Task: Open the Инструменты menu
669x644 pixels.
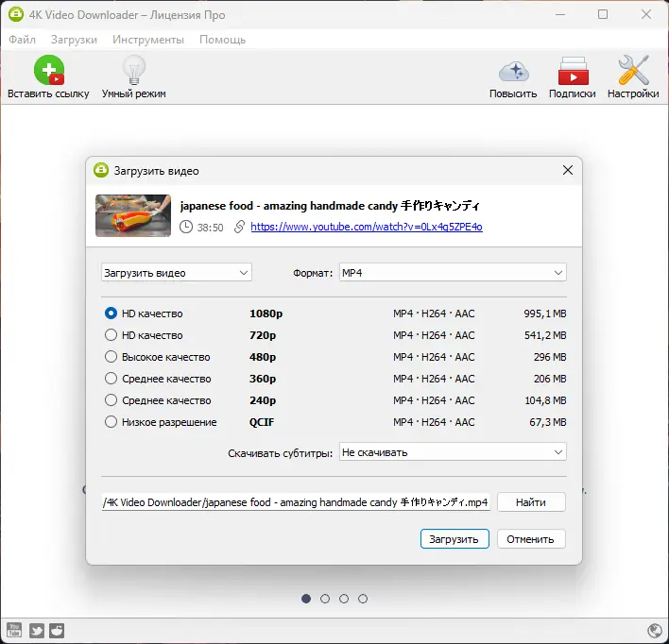Action: 148,40
